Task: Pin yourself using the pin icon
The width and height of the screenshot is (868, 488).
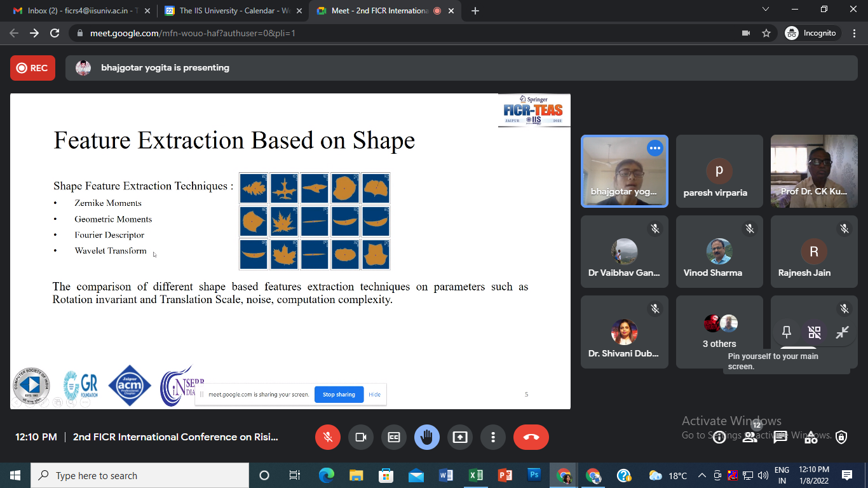Action: click(787, 332)
